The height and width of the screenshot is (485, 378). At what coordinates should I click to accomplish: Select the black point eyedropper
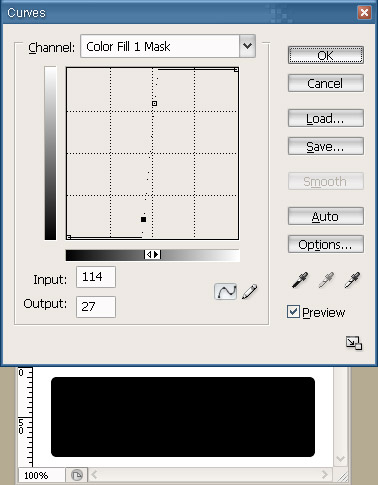click(300, 280)
